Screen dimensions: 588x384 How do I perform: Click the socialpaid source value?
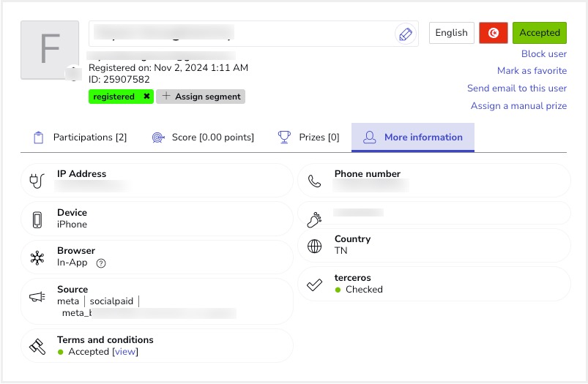pyautogui.click(x=111, y=301)
